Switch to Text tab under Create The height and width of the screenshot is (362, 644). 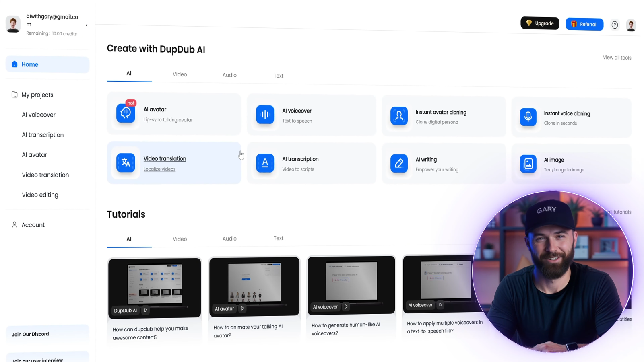pos(278,76)
